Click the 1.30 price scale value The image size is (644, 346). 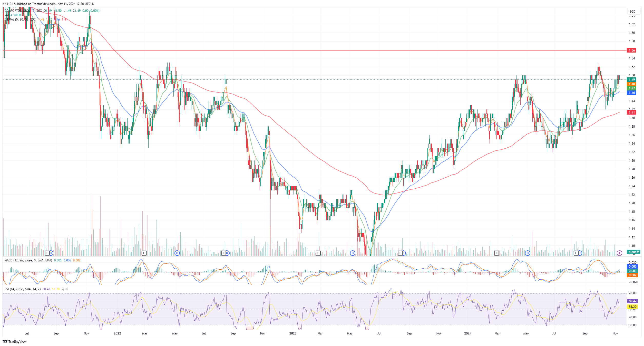click(632, 161)
